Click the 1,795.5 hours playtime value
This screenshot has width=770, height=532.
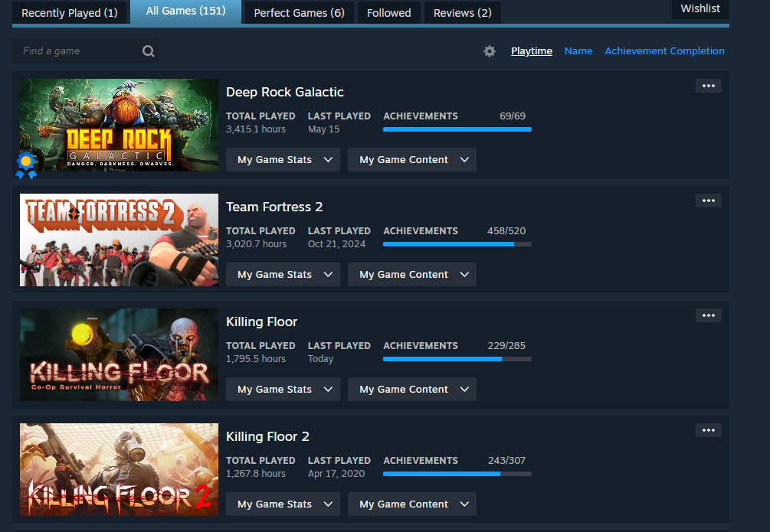(256, 359)
